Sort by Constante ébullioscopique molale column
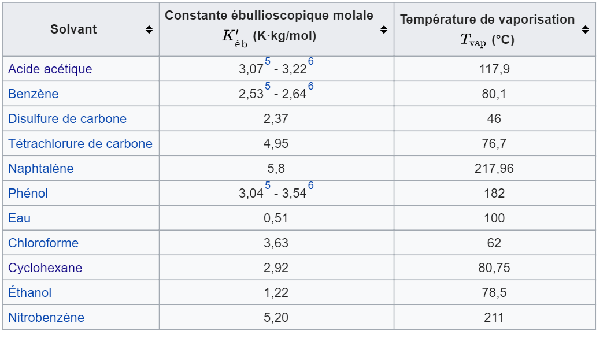 coord(384,29)
